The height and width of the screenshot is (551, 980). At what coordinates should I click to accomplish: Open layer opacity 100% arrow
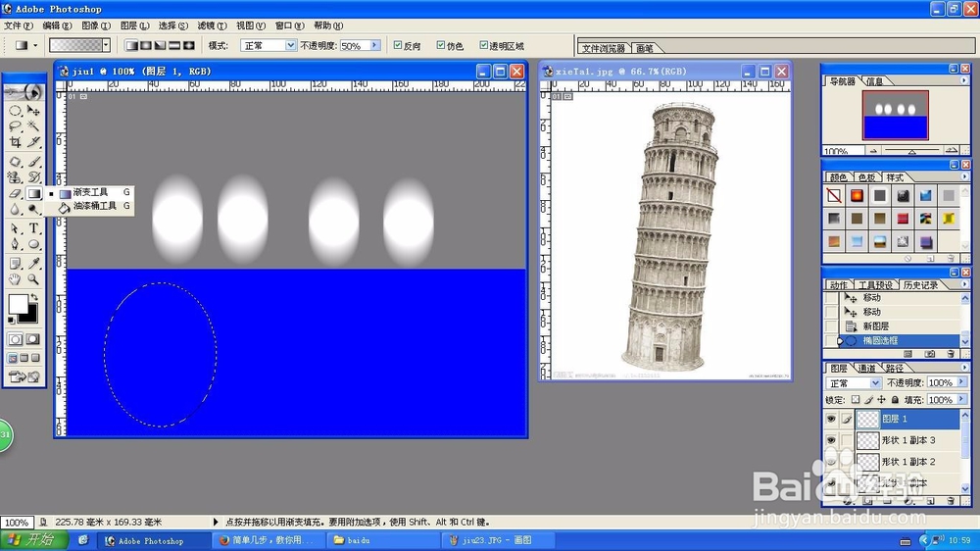[x=962, y=382]
